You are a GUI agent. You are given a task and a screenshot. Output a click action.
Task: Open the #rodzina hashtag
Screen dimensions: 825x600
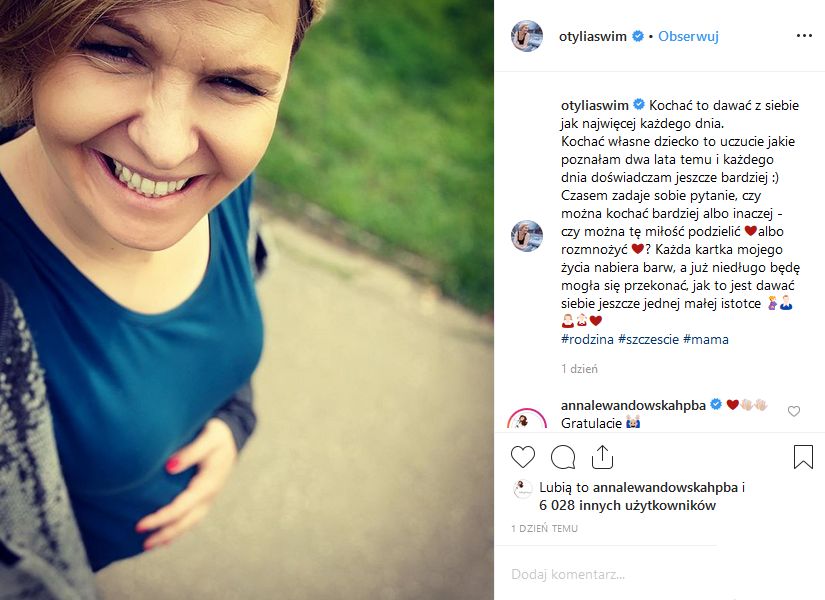coord(587,339)
